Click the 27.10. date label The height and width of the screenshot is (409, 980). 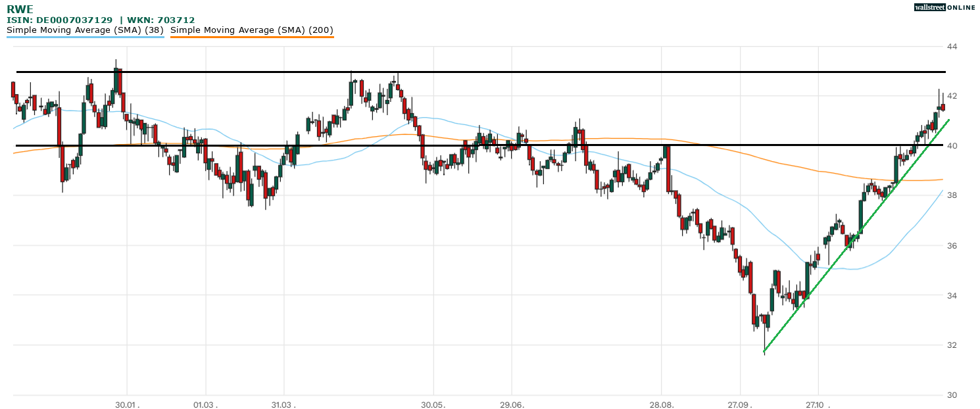tap(818, 403)
